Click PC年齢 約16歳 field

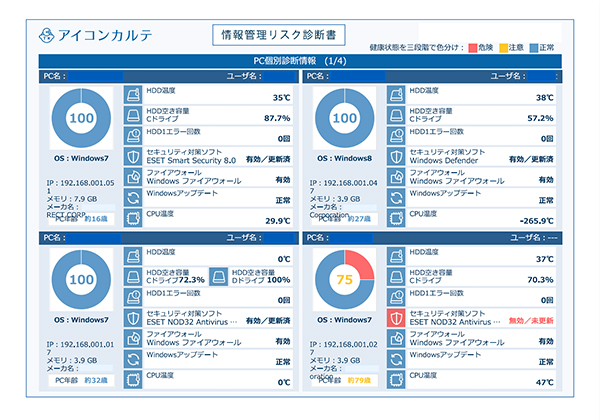81,219
